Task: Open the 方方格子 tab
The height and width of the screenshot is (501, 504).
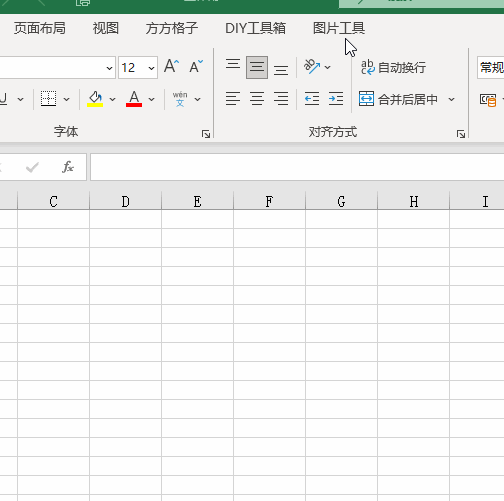Action: click(x=172, y=28)
